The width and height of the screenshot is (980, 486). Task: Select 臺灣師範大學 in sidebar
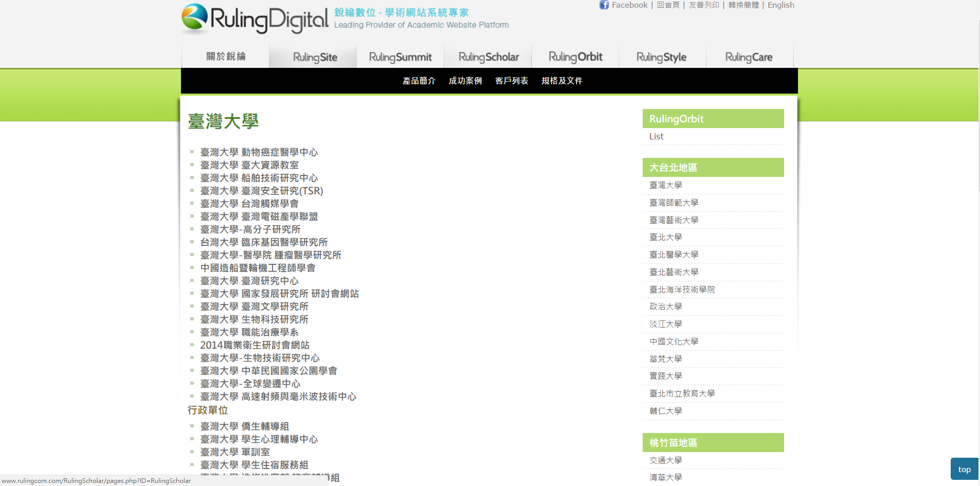674,203
